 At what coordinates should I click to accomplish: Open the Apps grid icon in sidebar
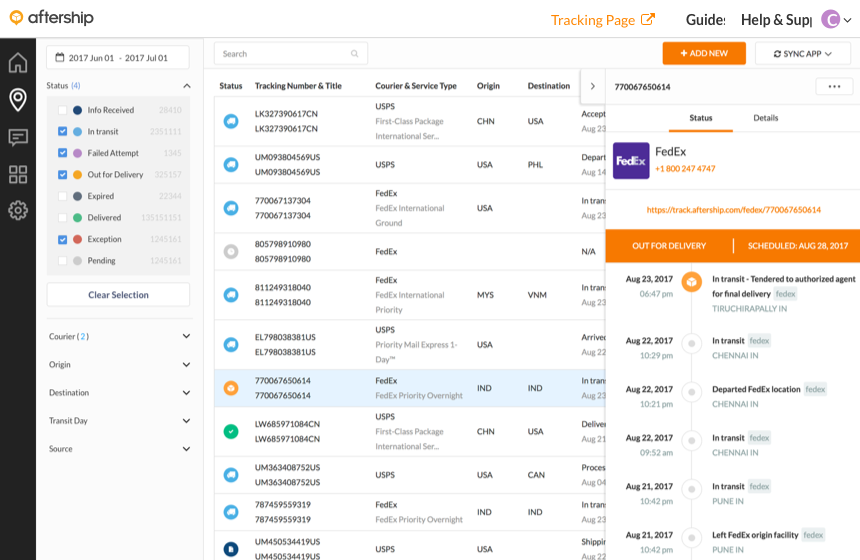(x=18, y=174)
